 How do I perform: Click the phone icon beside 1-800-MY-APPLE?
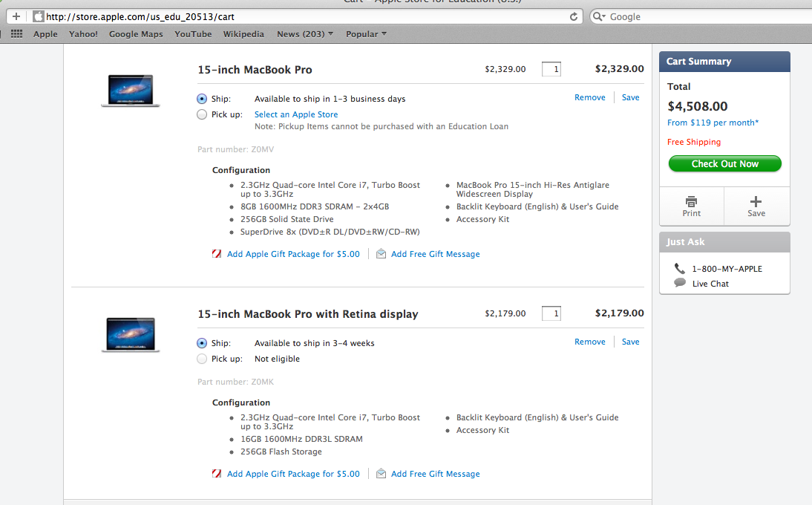tap(679, 268)
